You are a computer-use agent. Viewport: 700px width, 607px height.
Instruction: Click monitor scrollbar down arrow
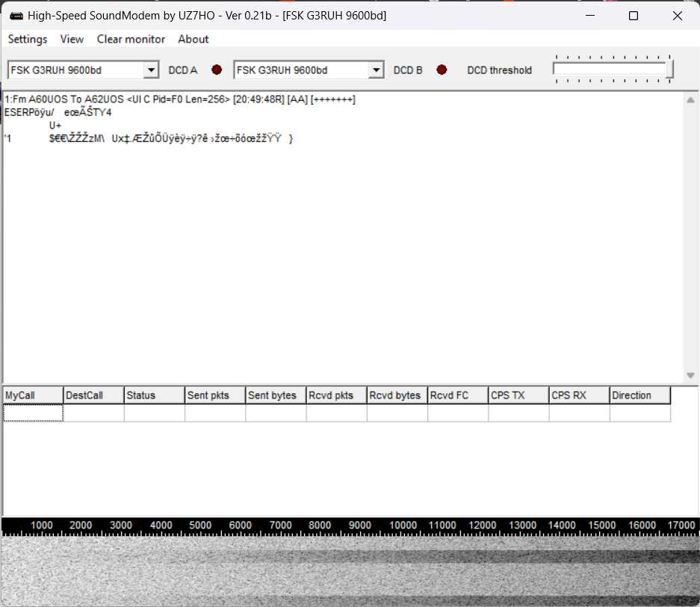pyautogui.click(x=690, y=375)
